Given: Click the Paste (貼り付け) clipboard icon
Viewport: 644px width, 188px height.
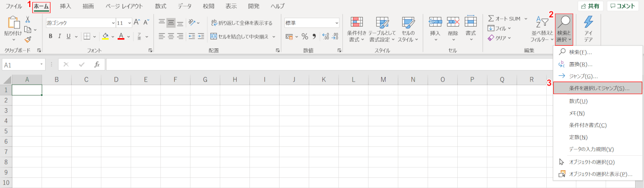Looking at the screenshot, I should [13, 23].
